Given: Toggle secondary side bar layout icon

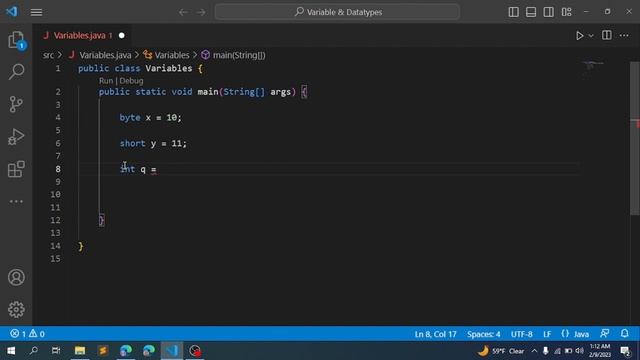Looking at the screenshot, I should click(549, 12).
